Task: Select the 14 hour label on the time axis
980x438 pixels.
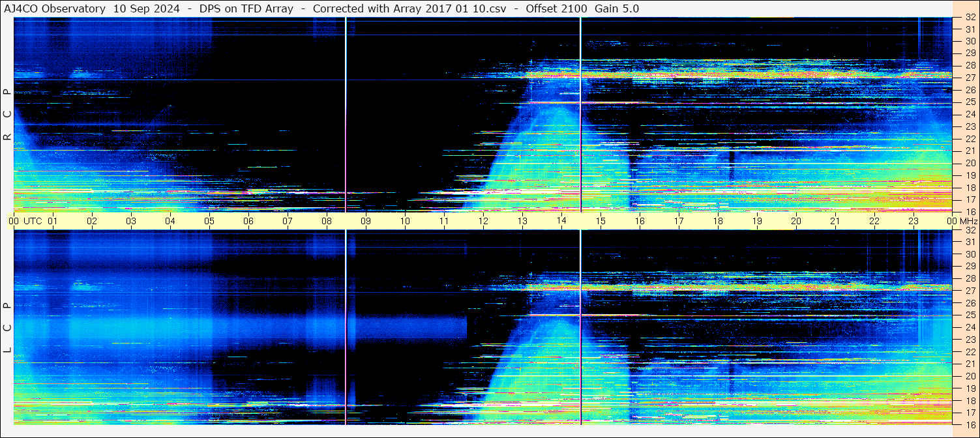Action: pyautogui.click(x=561, y=221)
